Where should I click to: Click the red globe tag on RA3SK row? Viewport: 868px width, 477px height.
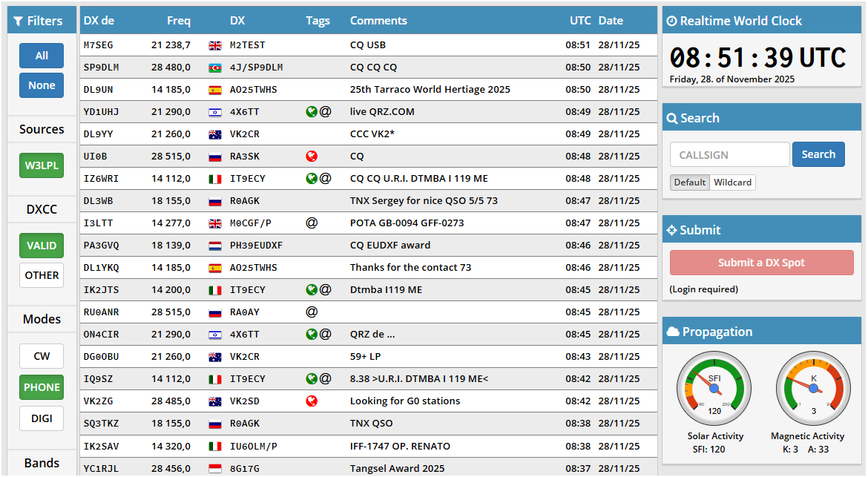(312, 157)
